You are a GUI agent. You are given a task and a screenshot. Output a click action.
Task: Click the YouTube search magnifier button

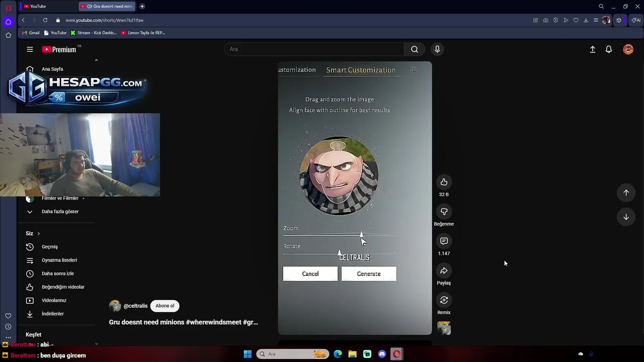pos(415,49)
